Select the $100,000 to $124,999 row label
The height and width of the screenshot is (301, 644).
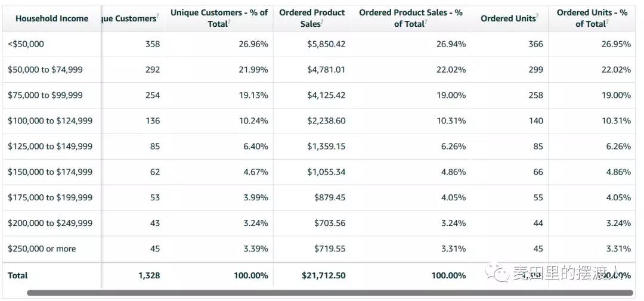click(50, 121)
